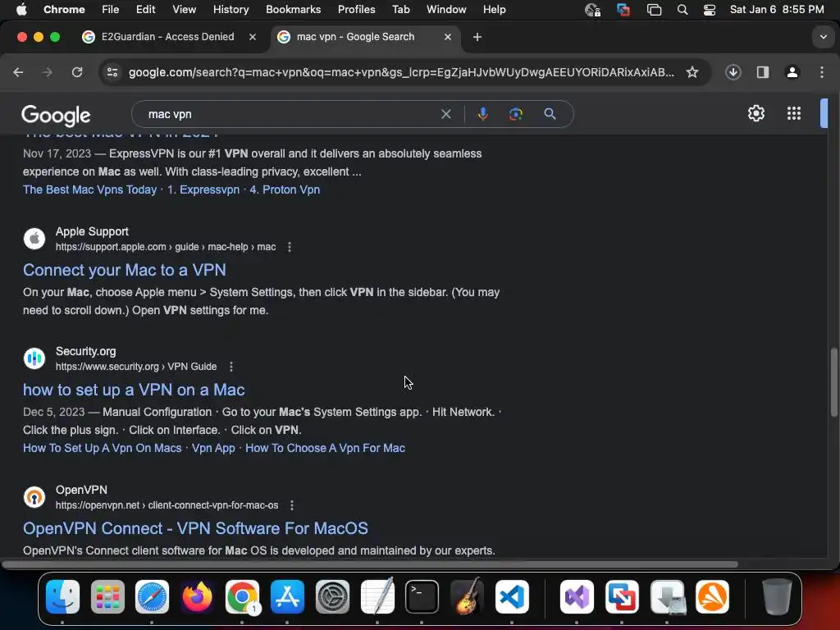Viewport: 840px width, 630px height.
Task: Open more options for Apple Support result
Action: (x=290, y=246)
